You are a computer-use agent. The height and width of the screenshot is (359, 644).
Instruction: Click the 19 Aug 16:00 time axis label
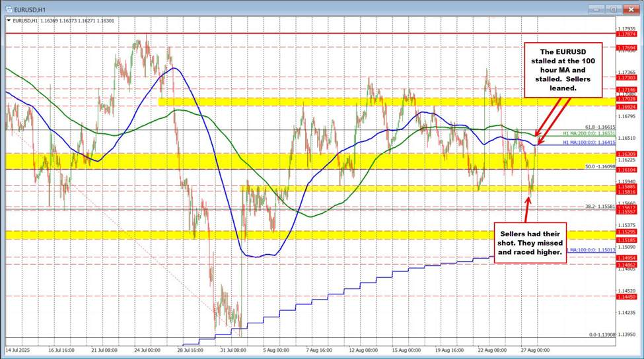[449, 350]
